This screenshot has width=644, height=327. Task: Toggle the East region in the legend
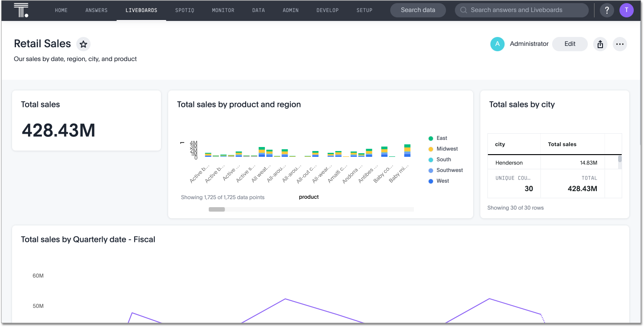tap(439, 138)
